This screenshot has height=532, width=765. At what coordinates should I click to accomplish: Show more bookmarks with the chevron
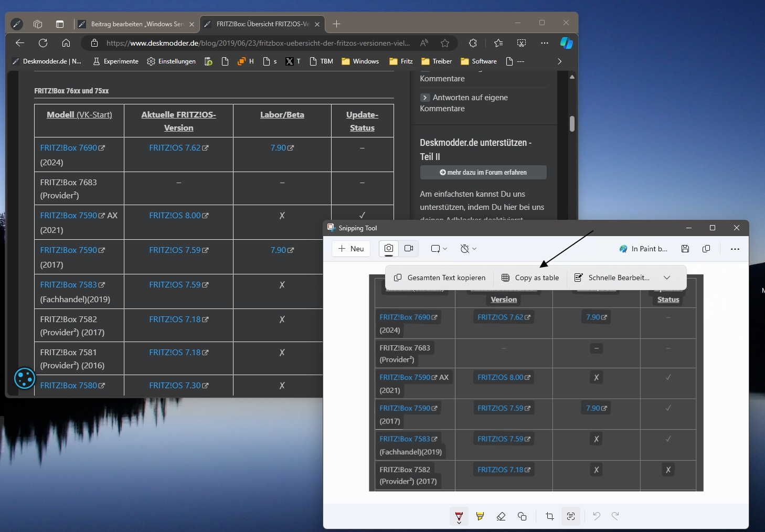pos(559,61)
